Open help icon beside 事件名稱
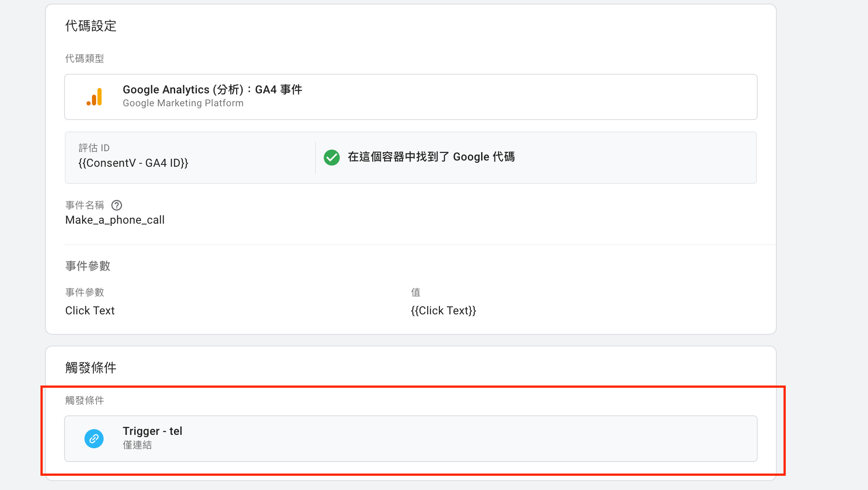The height and width of the screenshot is (490, 868). (117, 205)
